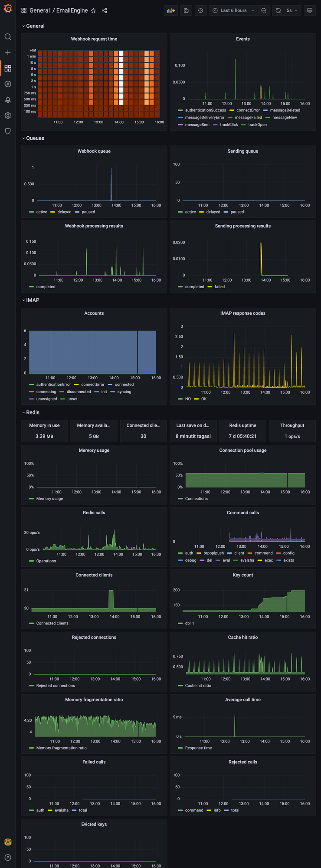This screenshot has width=321, height=868.
Task: Click the Failed calls panel title
Action: [94, 762]
